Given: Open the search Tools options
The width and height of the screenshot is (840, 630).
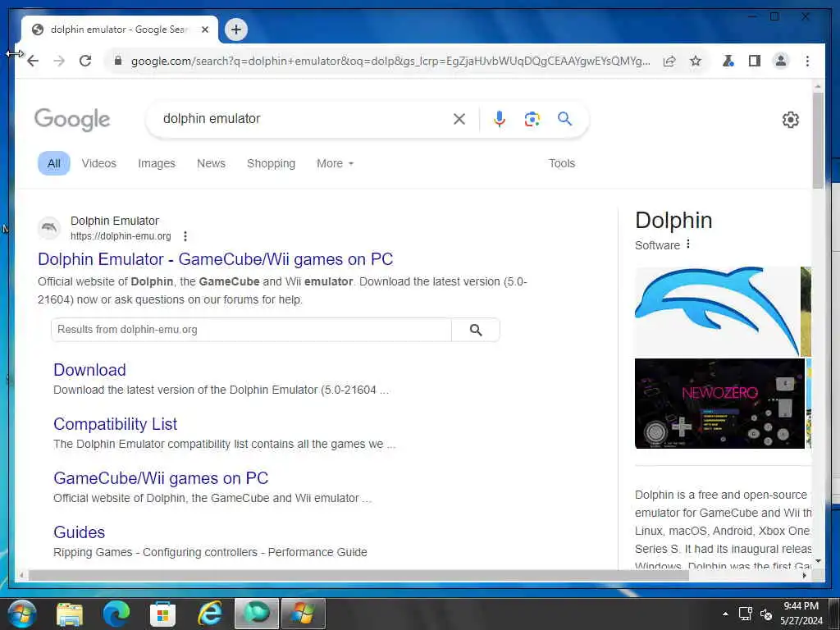Looking at the screenshot, I should [x=561, y=163].
